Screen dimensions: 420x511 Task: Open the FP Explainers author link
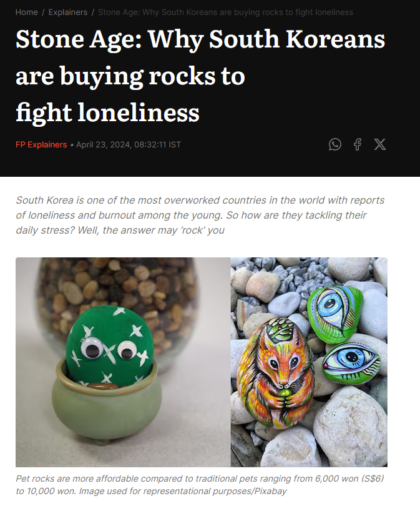click(x=41, y=145)
